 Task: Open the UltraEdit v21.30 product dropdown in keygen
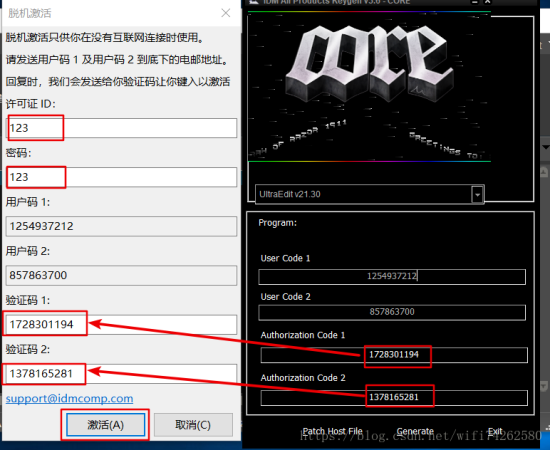[x=477, y=194]
